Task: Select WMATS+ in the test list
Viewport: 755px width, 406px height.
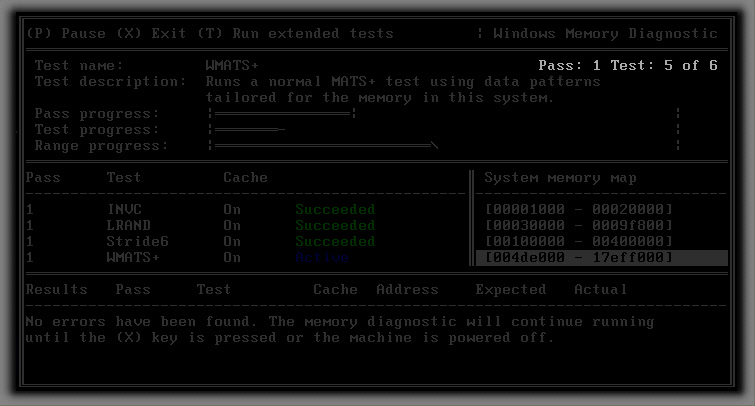Action: [133, 257]
